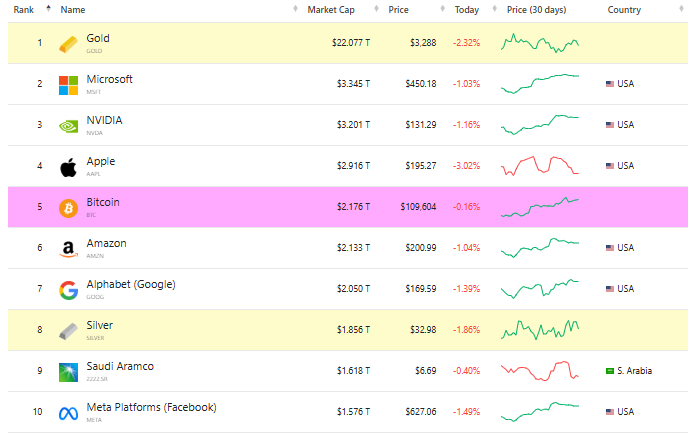Viewport: 697px width, 434px height.
Task: Open the Meta Platforms (Facebook) link
Action: click(x=152, y=407)
